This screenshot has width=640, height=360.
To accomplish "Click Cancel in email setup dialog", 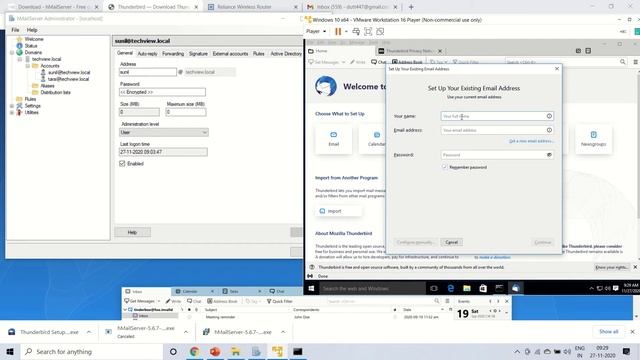I will click(451, 242).
